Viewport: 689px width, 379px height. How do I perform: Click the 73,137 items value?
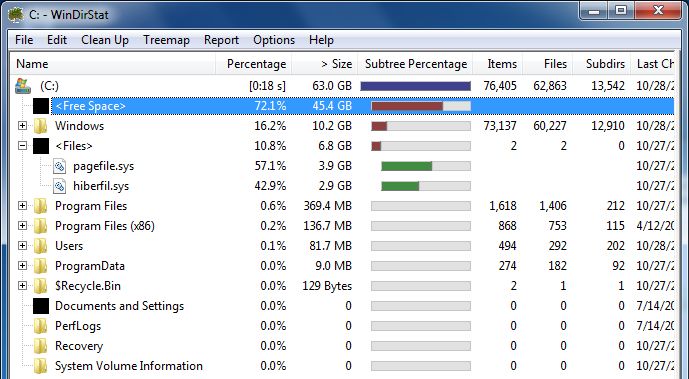click(x=500, y=126)
